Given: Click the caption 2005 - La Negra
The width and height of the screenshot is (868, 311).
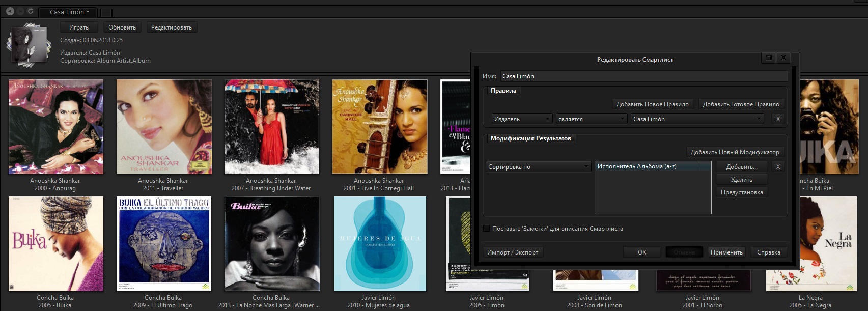Looking at the screenshot, I should click(810, 305).
